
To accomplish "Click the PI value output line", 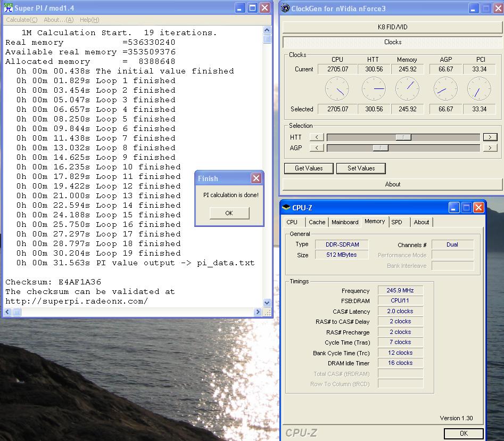I will point(135,263).
